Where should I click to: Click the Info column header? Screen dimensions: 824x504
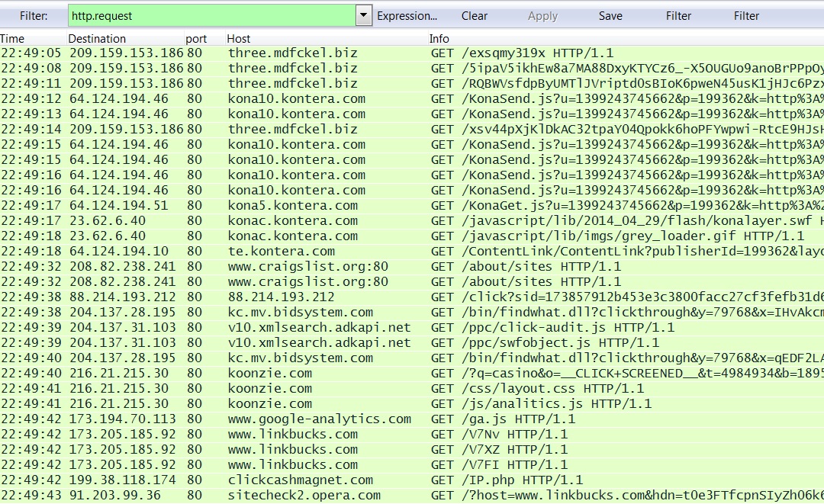pyautogui.click(x=439, y=39)
